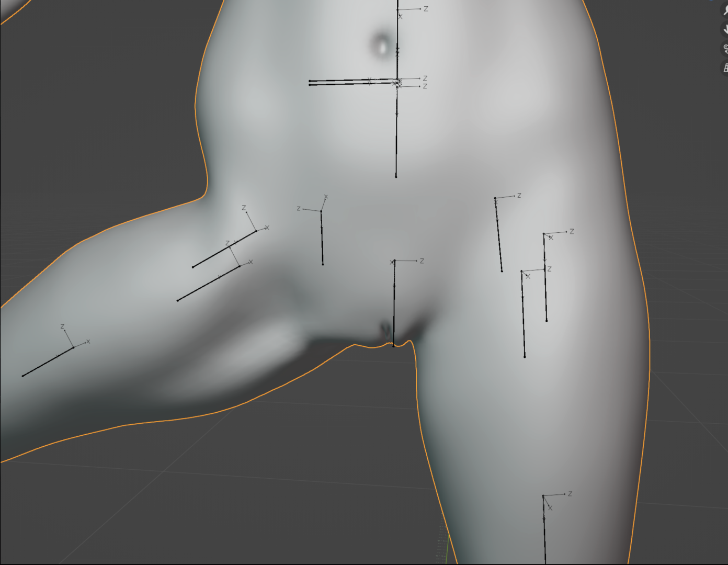Viewport: 728px width, 565px height.
Task: Select the central pelvis bone at the crotch
Action: click(x=394, y=303)
